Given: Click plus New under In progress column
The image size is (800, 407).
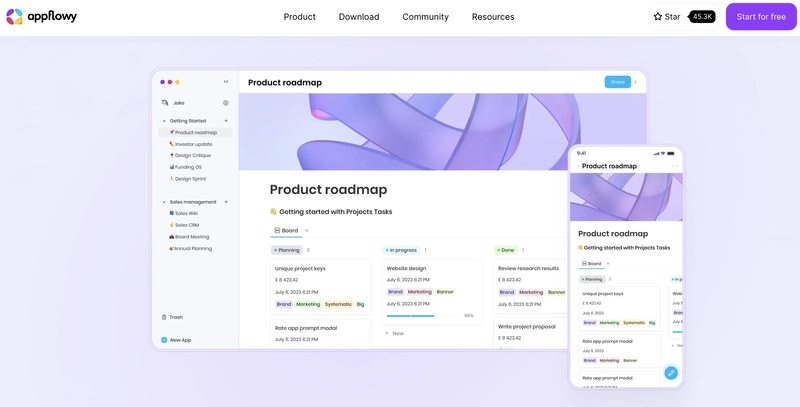Looking at the screenshot, I should point(394,334).
